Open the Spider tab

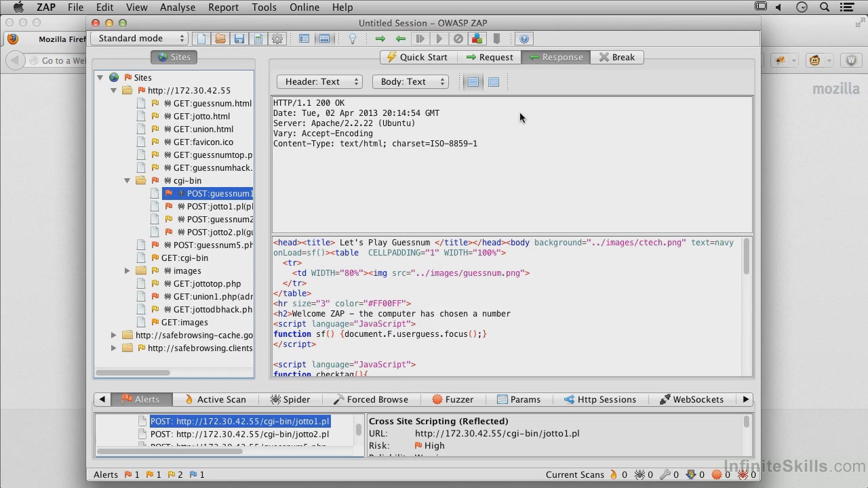[x=290, y=399]
